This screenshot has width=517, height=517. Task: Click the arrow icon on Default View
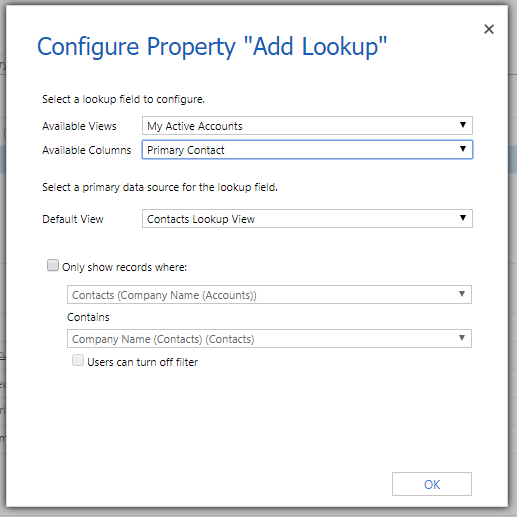coord(463,218)
